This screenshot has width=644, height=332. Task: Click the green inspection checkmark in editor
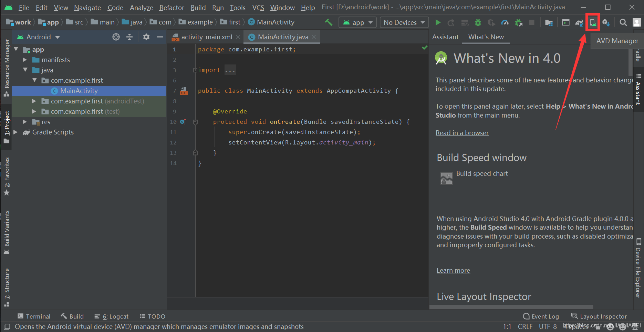point(425,48)
